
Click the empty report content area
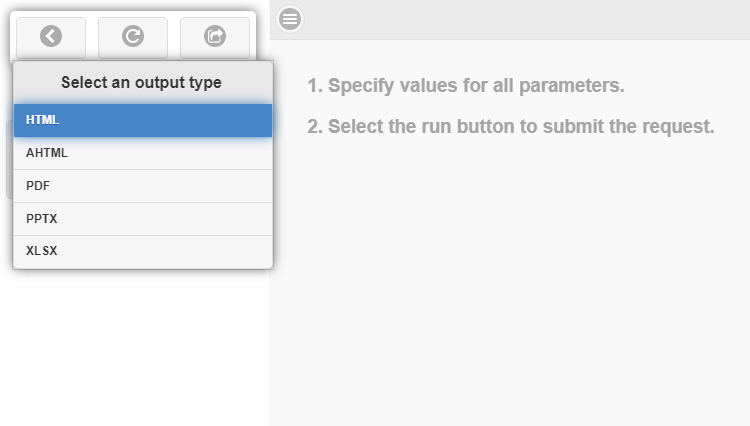click(x=510, y=290)
